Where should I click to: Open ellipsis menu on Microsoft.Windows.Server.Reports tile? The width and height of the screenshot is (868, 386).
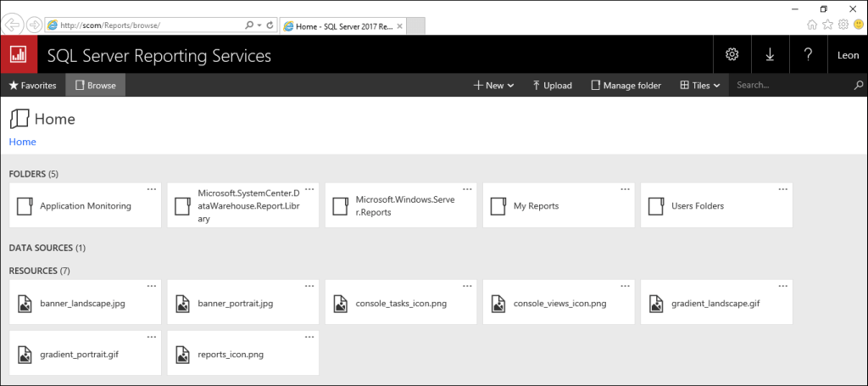pos(467,189)
